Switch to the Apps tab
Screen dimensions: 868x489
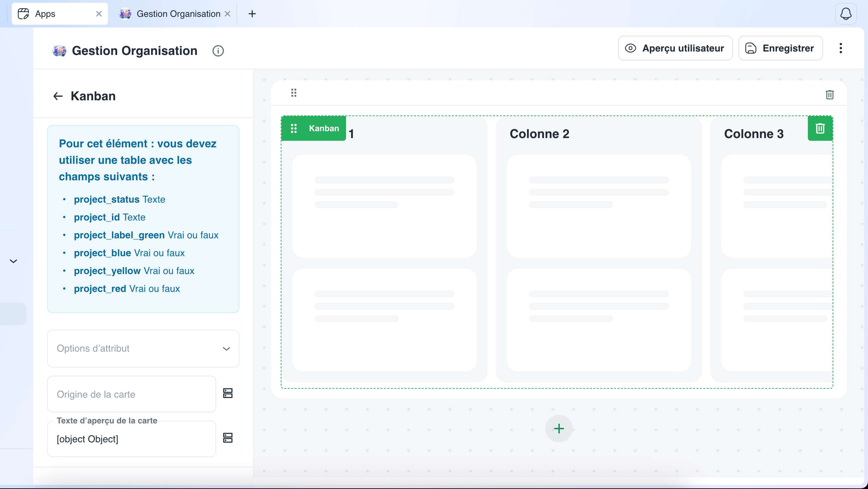60,14
